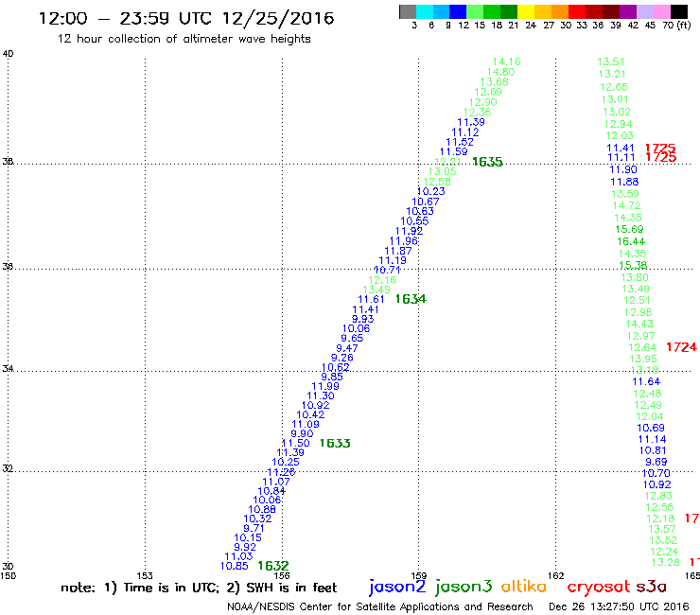Image resolution: width=700 pixels, height=615 pixels.
Task: Click the '9.69' wave height value
Action: pyautogui.click(x=656, y=462)
